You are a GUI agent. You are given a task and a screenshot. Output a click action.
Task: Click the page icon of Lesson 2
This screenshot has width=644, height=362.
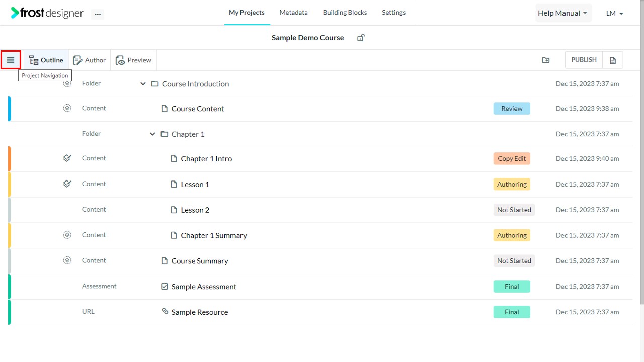pyautogui.click(x=174, y=210)
